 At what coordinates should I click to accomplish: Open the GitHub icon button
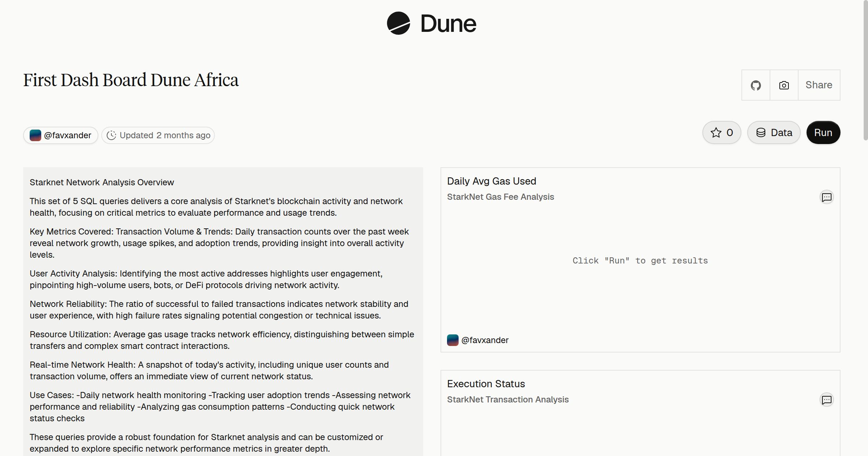[x=756, y=85]
